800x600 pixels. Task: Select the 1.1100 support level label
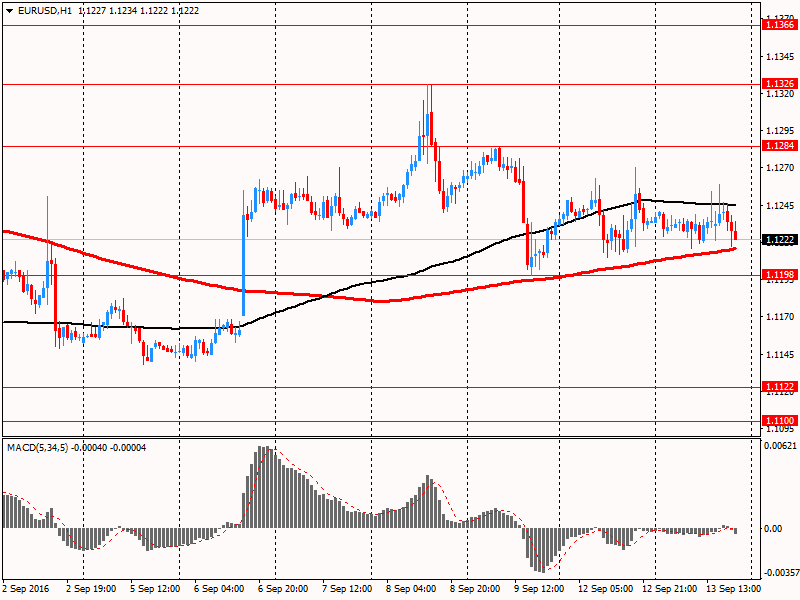779,421
